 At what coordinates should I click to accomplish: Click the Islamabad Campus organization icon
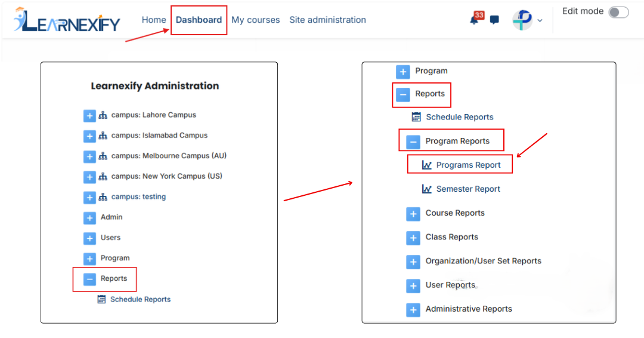[x=103, y=136]
